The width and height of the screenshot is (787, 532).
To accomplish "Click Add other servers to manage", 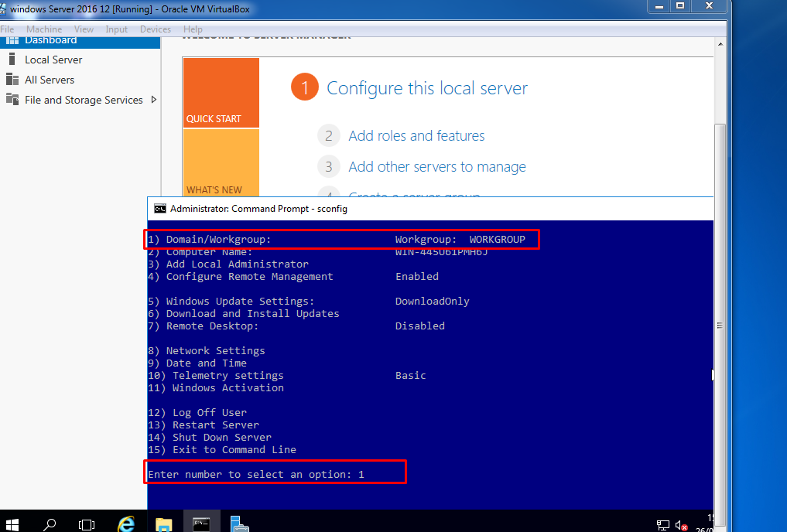I will coord(437,166).
